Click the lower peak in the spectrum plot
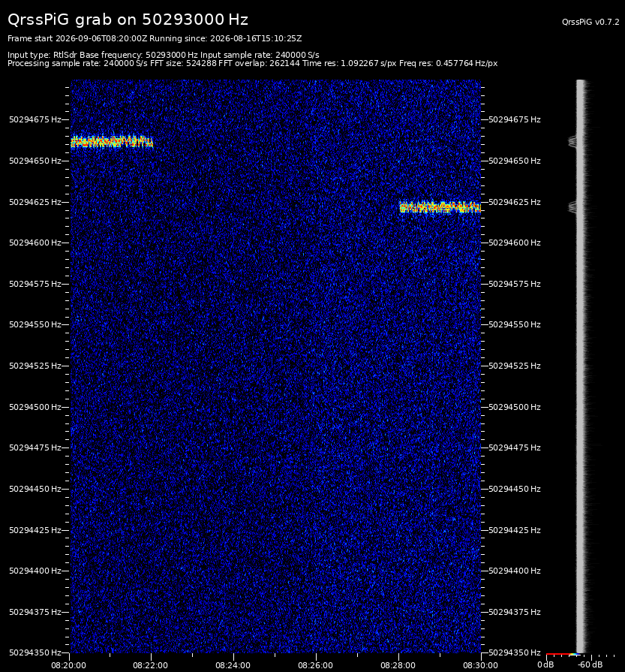Screen dimensions: 625x672 pos(572,207)
